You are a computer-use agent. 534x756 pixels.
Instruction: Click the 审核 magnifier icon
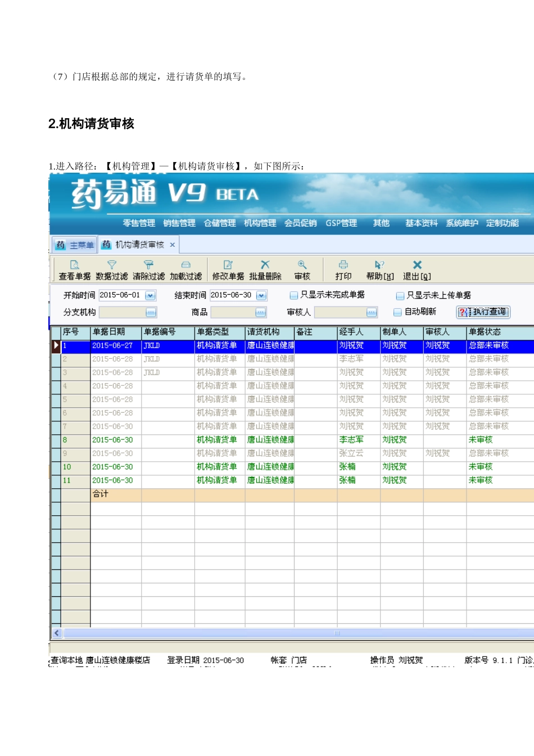(x=302, y=264)
